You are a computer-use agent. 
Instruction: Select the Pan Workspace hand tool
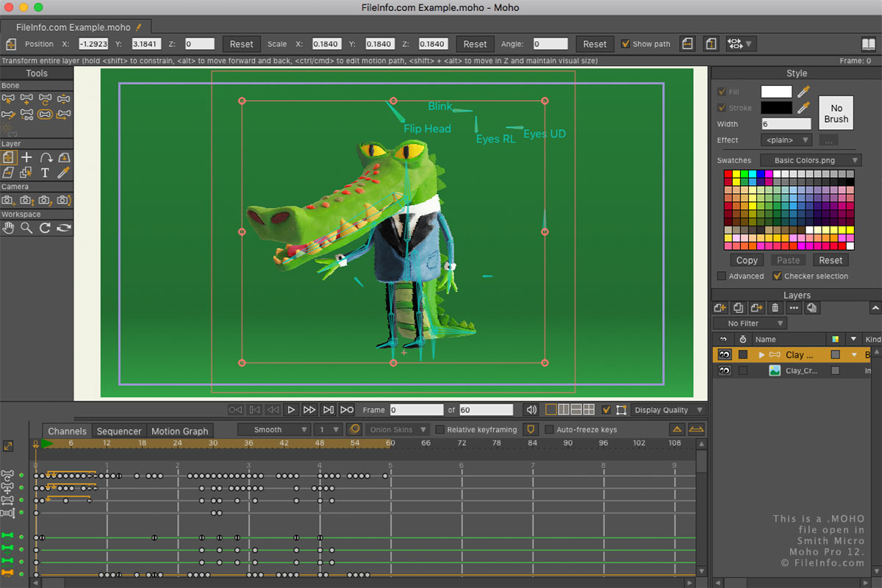click(x=8, y=228)
